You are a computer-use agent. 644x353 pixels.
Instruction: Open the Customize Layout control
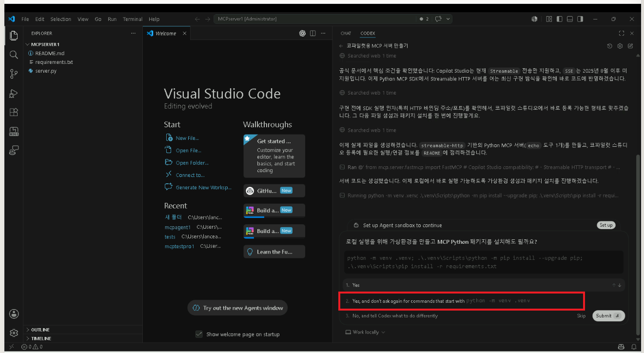coord(549,19)
